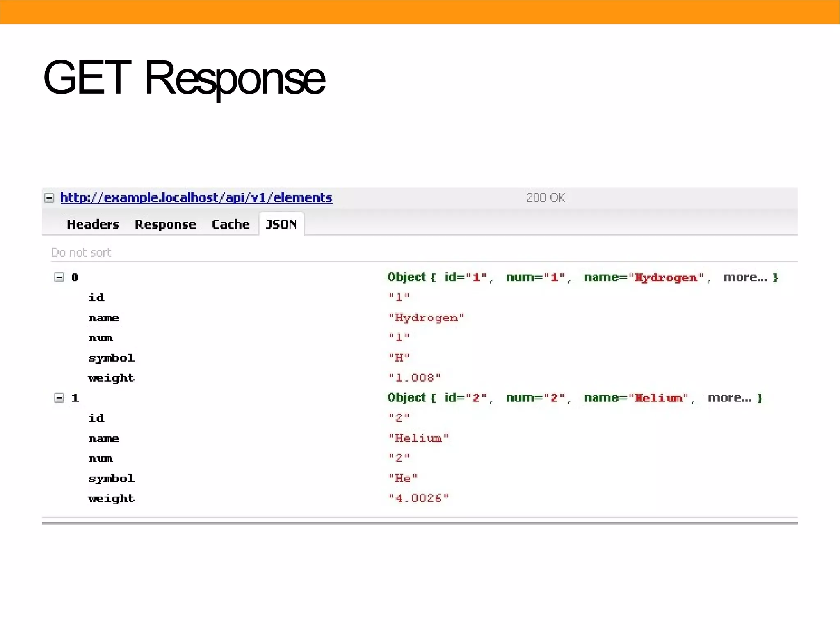Click the "4.0026" weight value
The width and height of the screenshot is (840, 630).
point(419,498)
